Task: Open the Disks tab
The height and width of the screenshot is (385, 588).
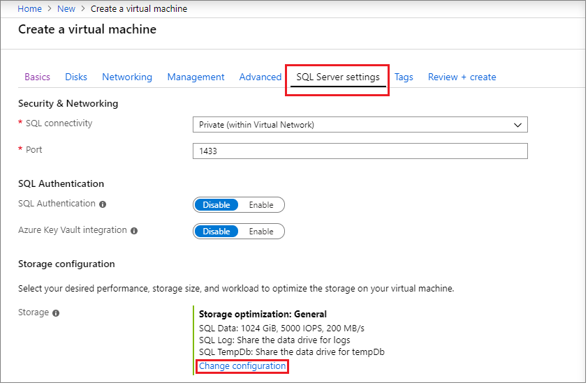Action: 76,77
